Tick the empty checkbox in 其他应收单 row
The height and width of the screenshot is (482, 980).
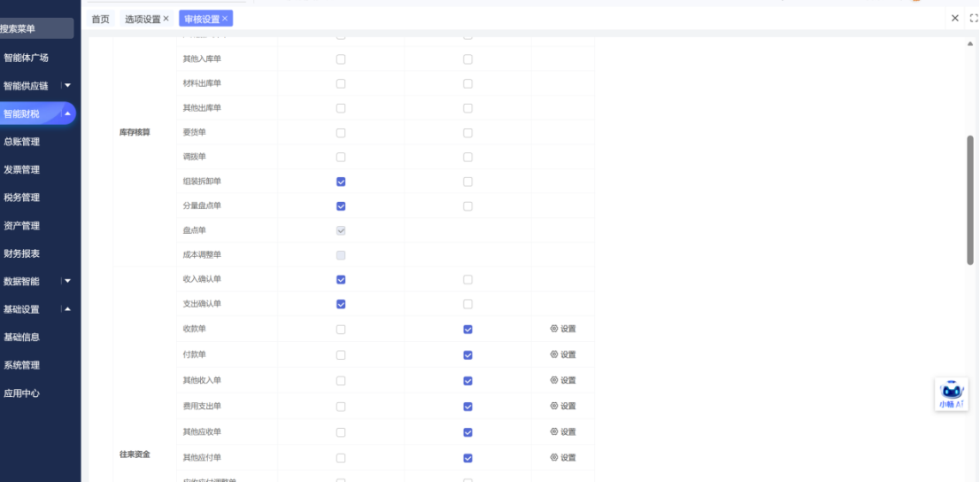point(341,432)
